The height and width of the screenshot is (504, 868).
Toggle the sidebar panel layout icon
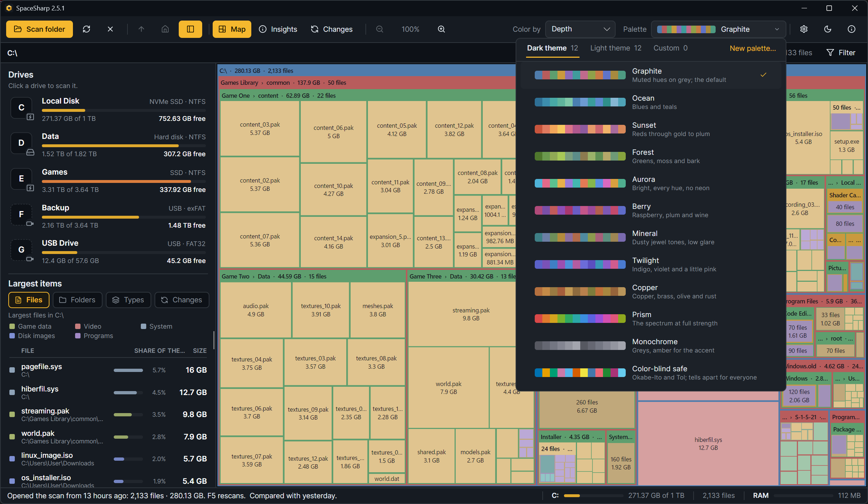pos(190,29)
